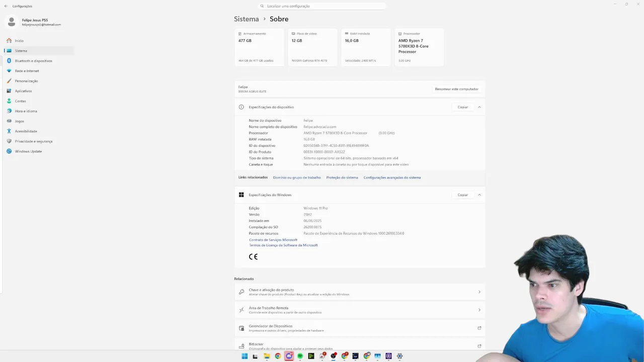The width and height of the screenshot is (644, 362).
Task: Click the edition value Windows 11 Pro
Action: [x=315, y=208]
